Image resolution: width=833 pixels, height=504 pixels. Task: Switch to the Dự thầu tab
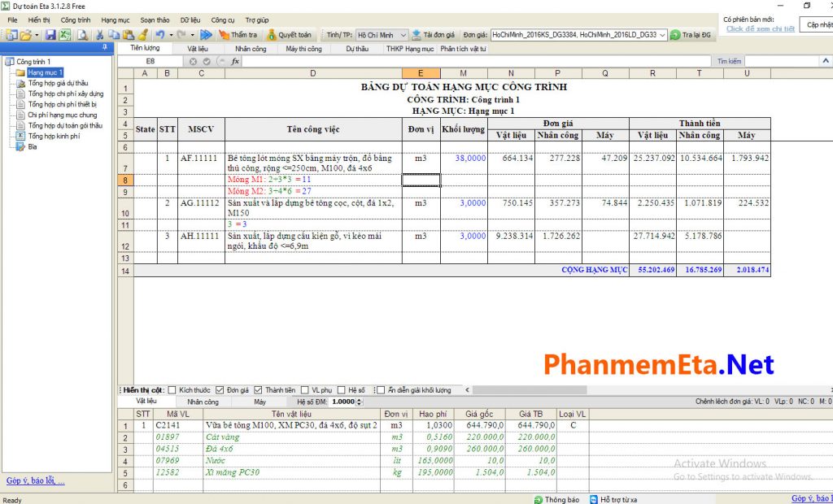pos(357,49)
